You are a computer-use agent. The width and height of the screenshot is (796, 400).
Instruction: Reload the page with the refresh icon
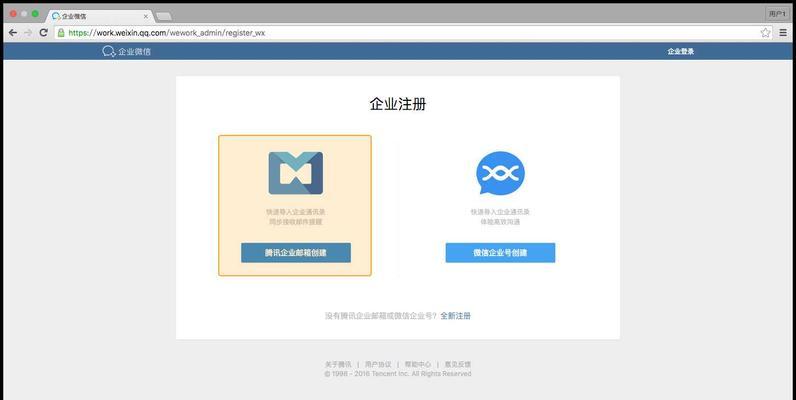click(44, 32)
